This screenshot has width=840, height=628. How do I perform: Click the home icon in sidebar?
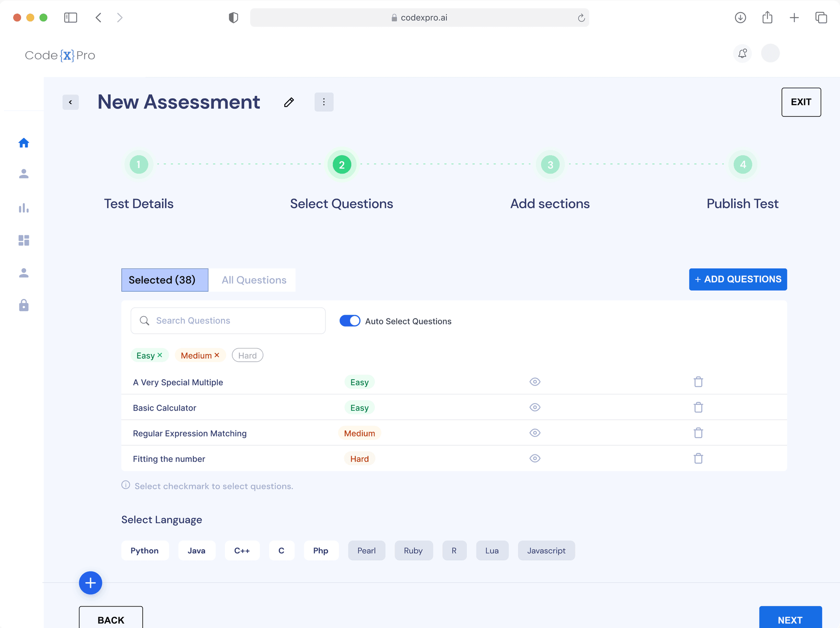pos(24,143)
